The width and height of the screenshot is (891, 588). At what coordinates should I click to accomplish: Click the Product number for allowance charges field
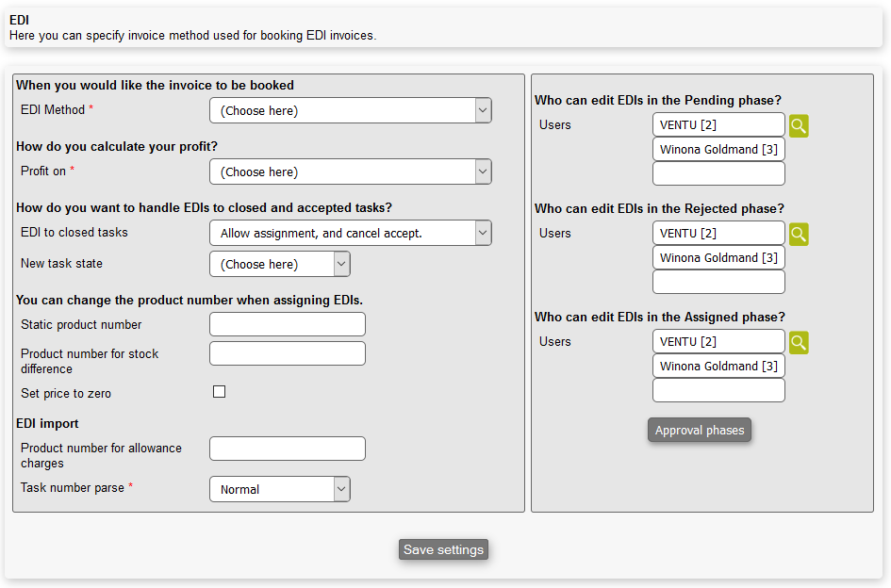point(287,449)
